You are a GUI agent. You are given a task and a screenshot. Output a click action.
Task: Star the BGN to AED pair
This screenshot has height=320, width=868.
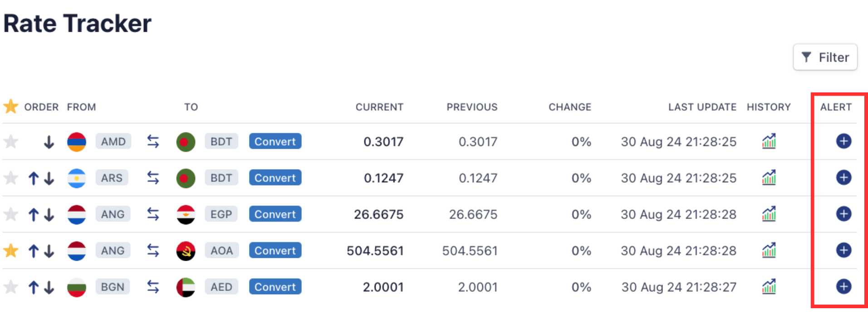(x=11, y=286)
